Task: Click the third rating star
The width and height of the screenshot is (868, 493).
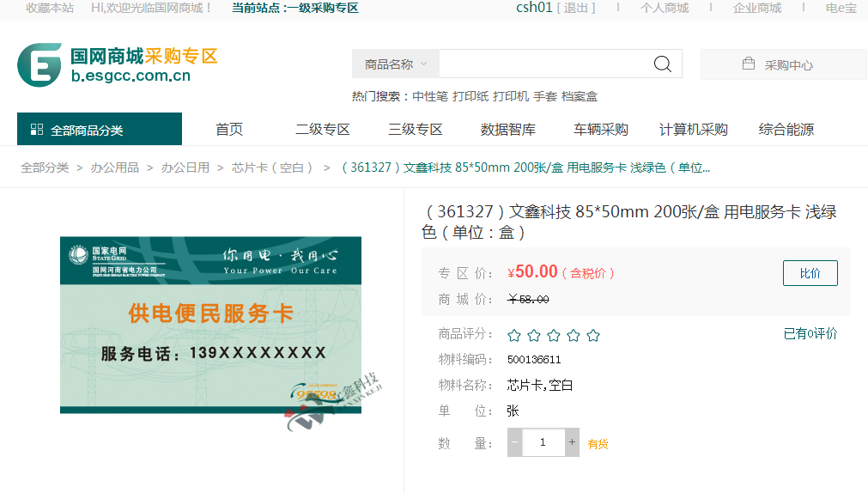Action: (554, 335)
